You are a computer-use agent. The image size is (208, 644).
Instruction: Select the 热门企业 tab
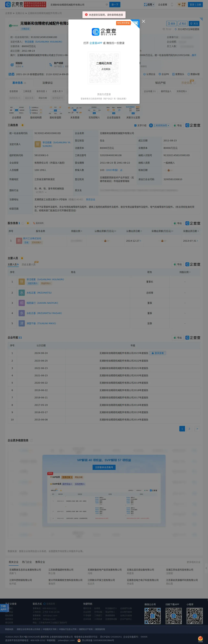(27, 562)
